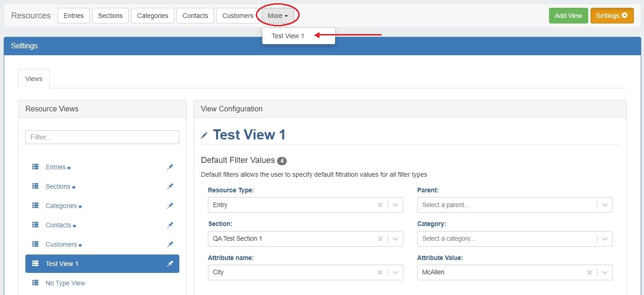Clear the QA Test Section 1 selection

coord(380,238)
